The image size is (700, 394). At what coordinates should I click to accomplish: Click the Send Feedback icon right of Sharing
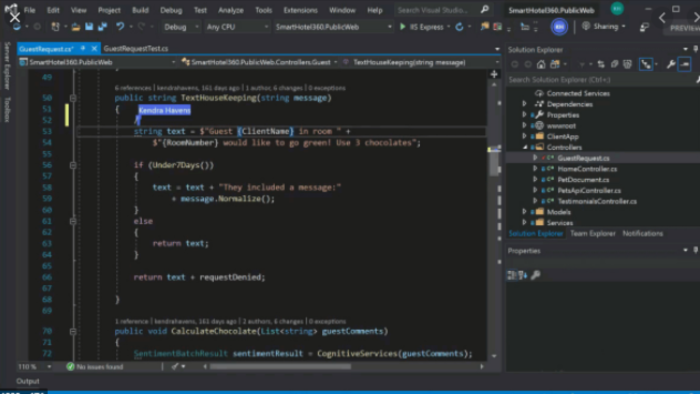pos(644,27)
